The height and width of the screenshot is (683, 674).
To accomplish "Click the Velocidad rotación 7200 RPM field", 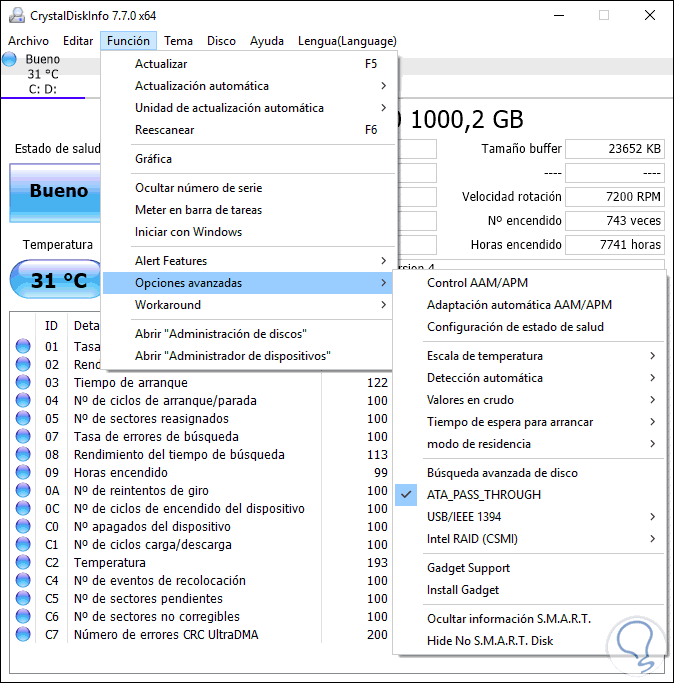I will [x=615, y=197].
